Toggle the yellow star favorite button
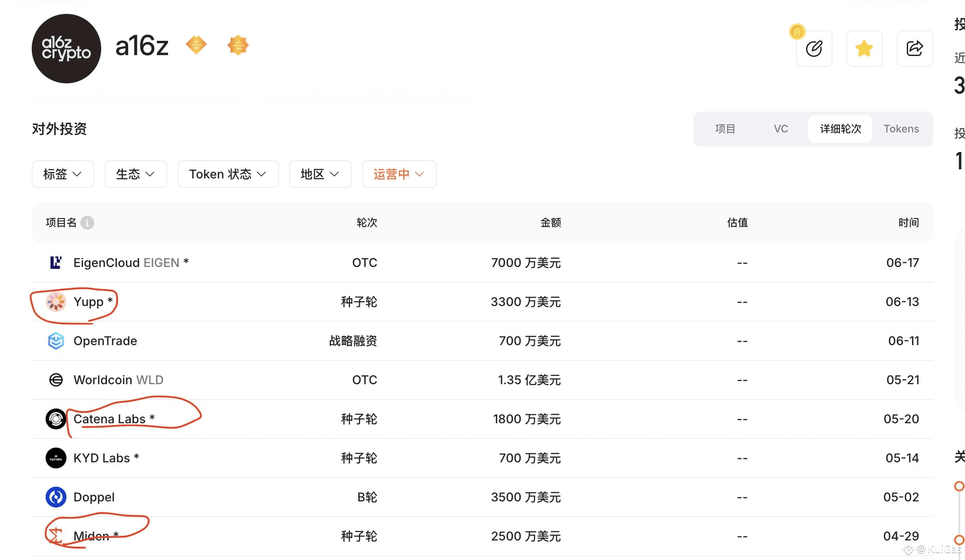 [x=865, y=49]
